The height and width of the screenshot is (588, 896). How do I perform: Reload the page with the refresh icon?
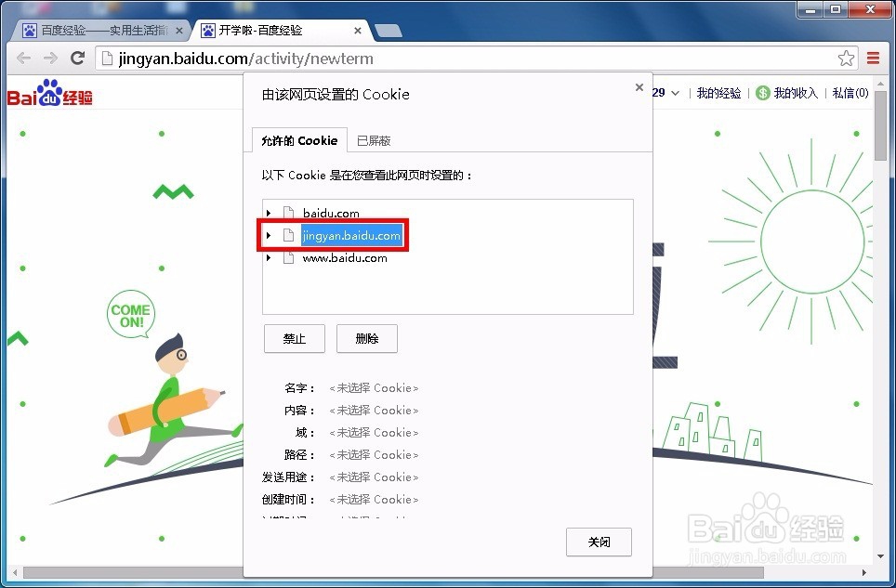(x=78, y=58)
